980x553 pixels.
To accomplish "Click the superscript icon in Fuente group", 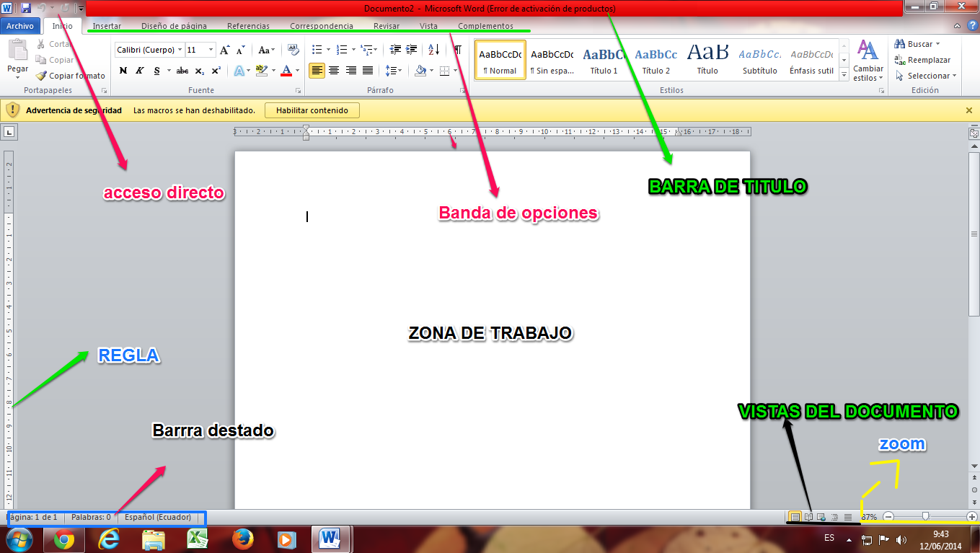I will pyautogui.click(x=216, y=71).
